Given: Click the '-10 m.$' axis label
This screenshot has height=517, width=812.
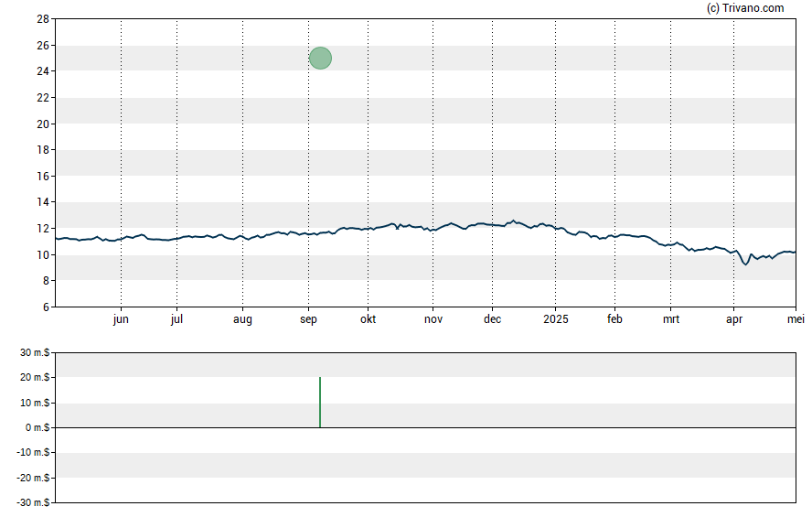Looking at the screenshot, I should pyautogui.click(x=33, y=453).
